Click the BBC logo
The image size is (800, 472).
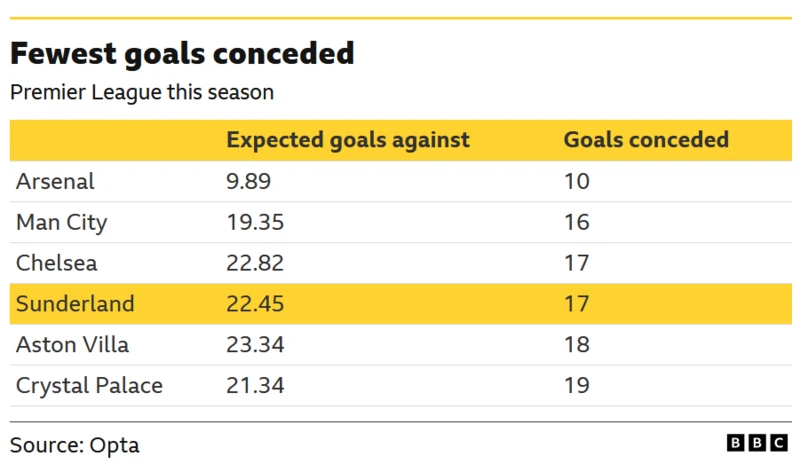click(758, 443)
